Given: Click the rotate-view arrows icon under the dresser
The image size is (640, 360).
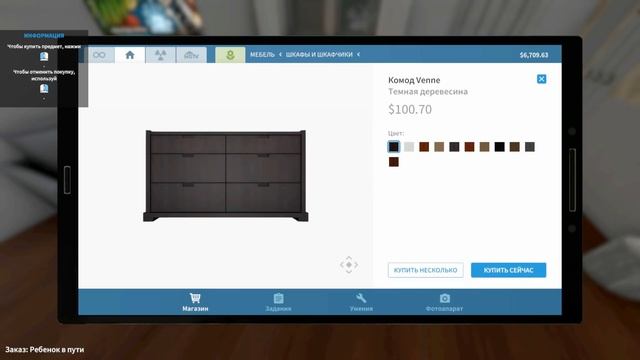Looking at the screenshot, I should [x=349, y=265].
